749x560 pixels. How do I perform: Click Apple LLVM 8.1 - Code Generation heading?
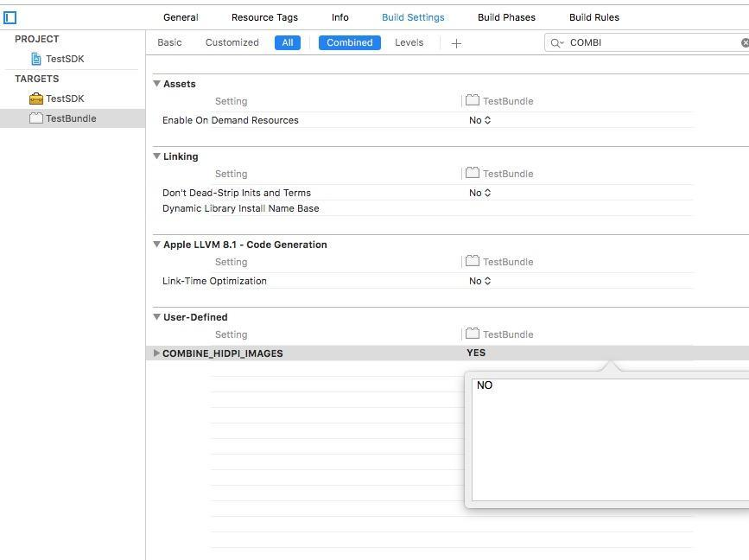click(245, 245)
